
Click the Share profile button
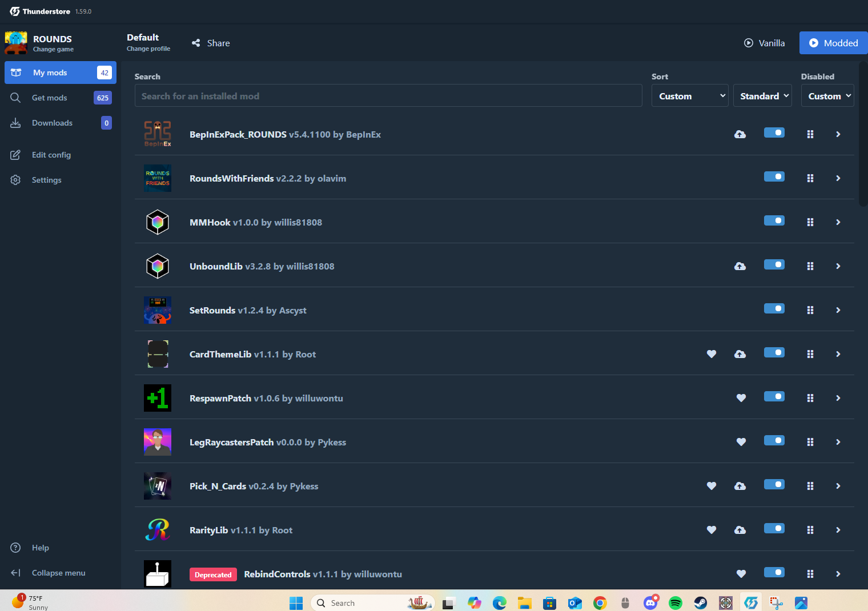211,43
